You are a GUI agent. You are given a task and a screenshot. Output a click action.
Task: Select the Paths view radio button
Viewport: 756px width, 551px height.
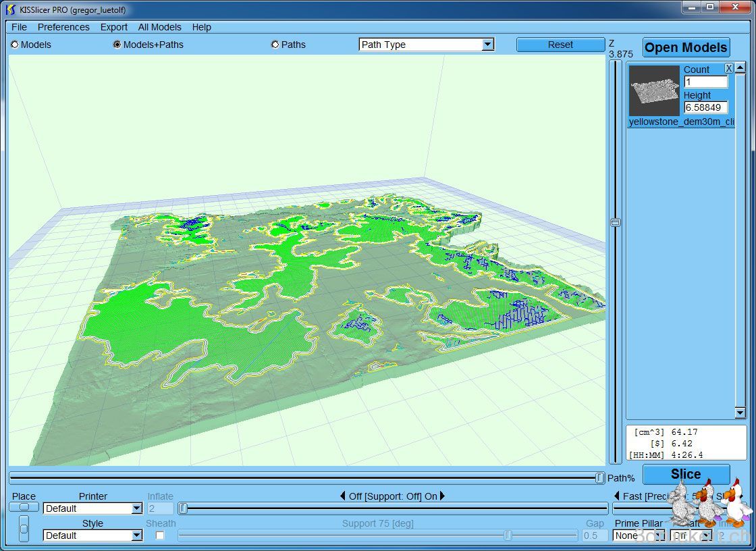click(x=275, y=45)
